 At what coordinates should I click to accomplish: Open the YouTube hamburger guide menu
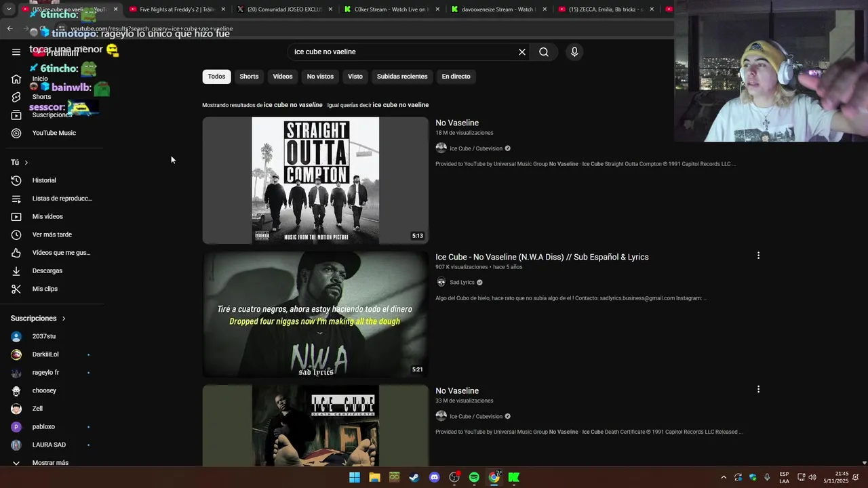pyautogui.click(x=16, y=52)
